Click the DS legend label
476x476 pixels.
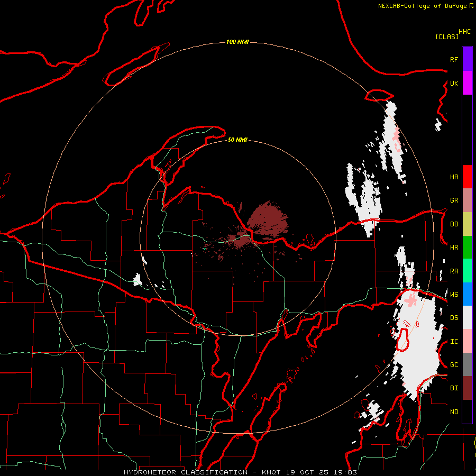coord(454,318)
